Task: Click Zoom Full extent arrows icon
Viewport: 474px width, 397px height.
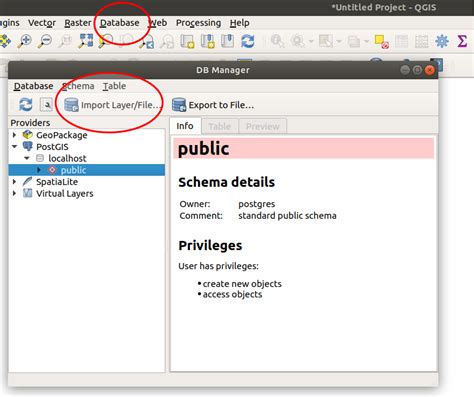Action: 86,41
